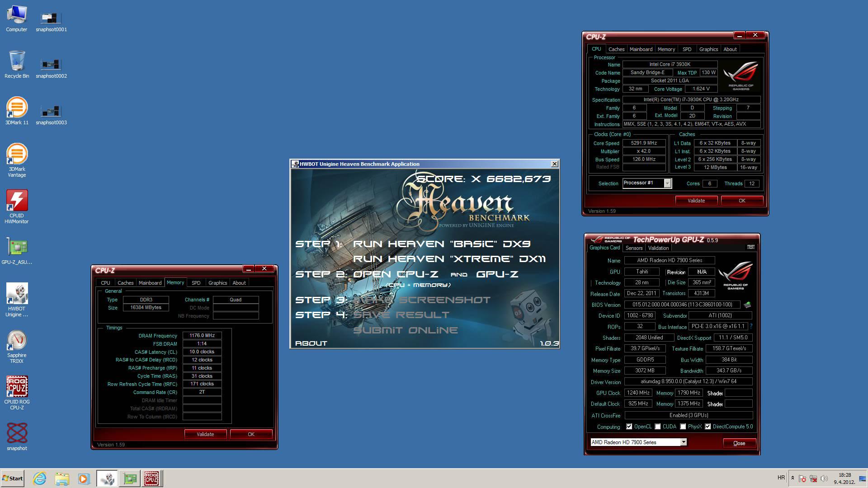Launch 3DMark Vantage desktop shortcut

[17, 160]
